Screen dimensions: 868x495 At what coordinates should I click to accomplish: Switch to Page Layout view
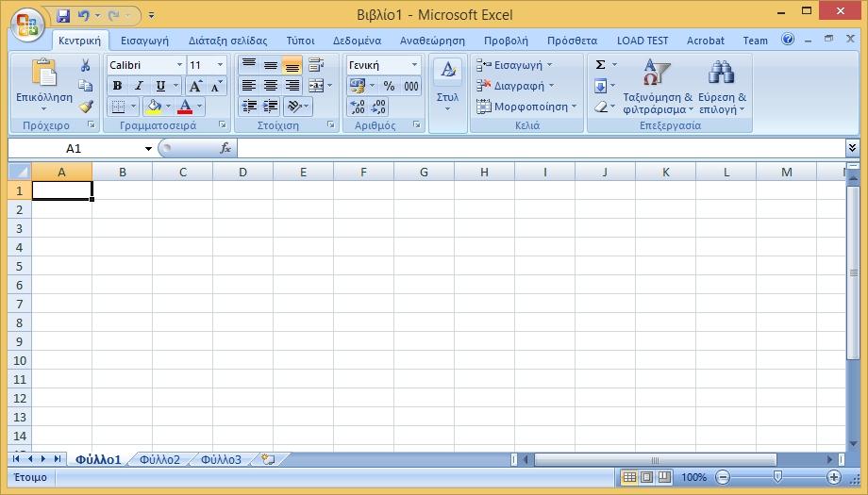646,477
